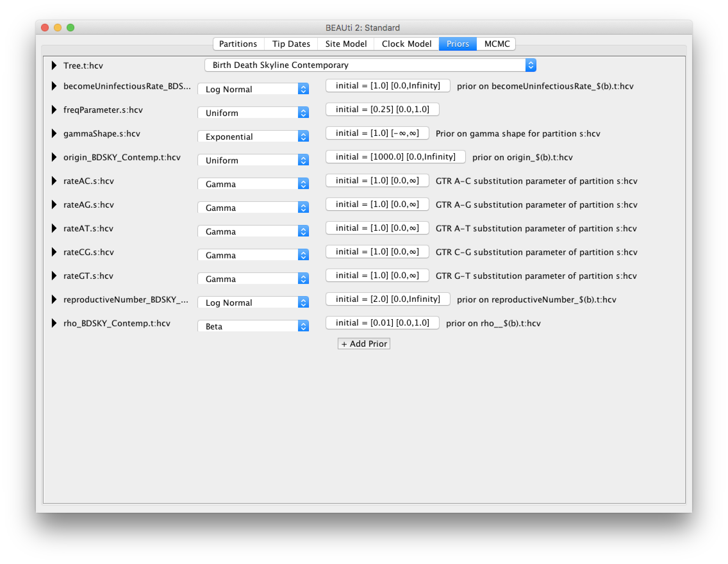The width and height of the screenshot is (728, 564).
Task: Expand the gammaShape.s:hcv row arrow
Action: coord(54,133)
